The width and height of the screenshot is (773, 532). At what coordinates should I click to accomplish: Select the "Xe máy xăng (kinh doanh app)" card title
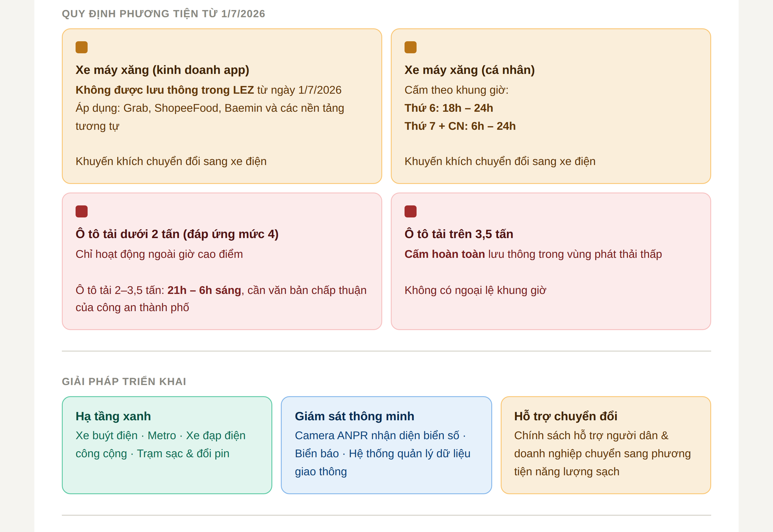[x=162, y=70]
